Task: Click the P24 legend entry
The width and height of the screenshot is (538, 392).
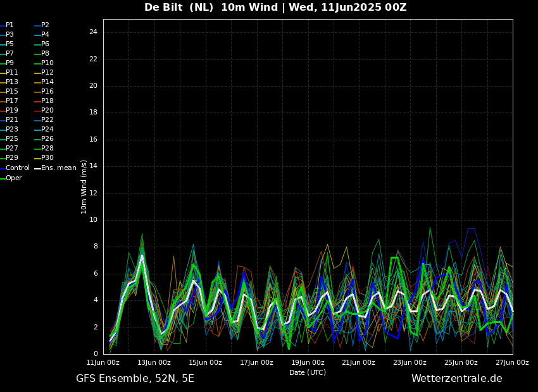Action: coord(47,130)
